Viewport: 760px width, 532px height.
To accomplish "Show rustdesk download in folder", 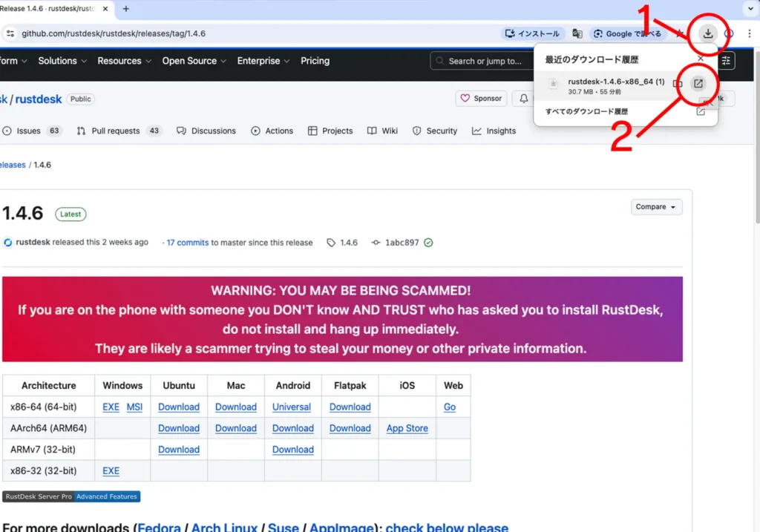I will coord(677,84).
